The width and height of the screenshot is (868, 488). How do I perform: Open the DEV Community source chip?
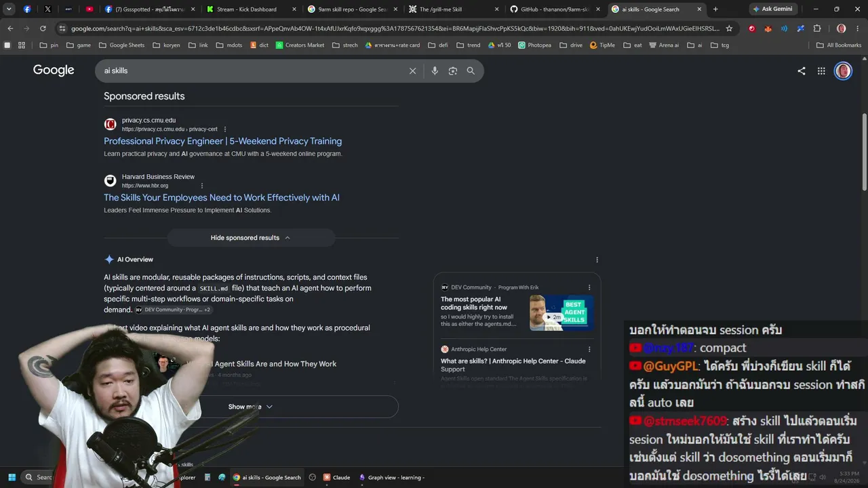tap(173, 310)
